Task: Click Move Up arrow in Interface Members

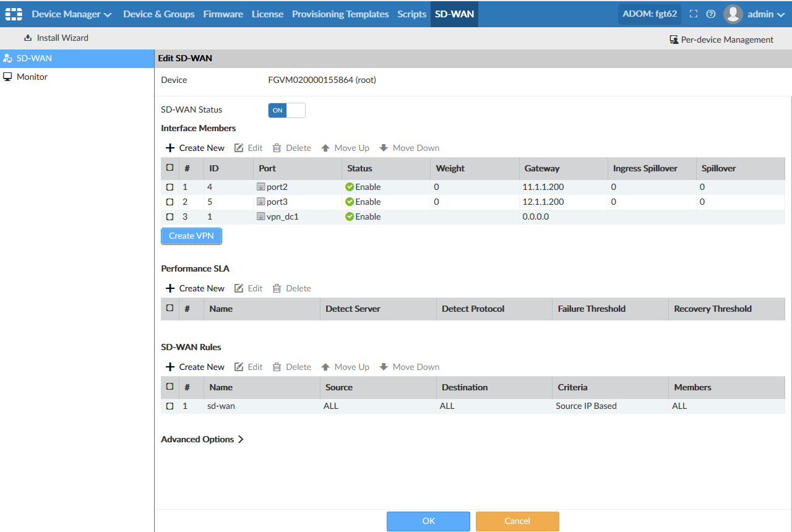Action: [325, 148]
